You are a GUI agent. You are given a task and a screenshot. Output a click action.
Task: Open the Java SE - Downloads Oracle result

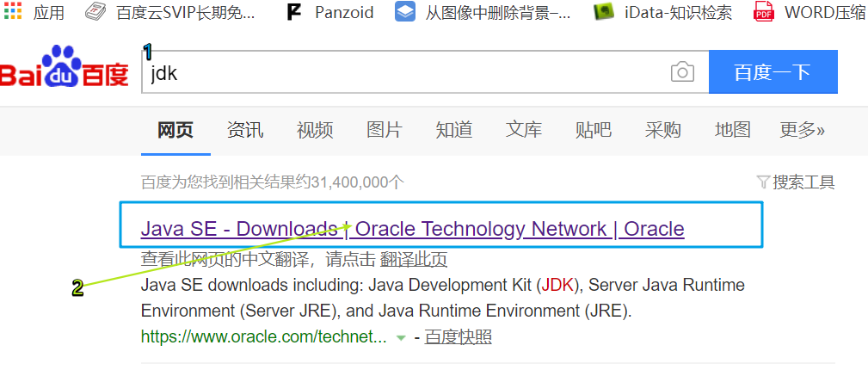pyautogui.click(x=412, y=228)
